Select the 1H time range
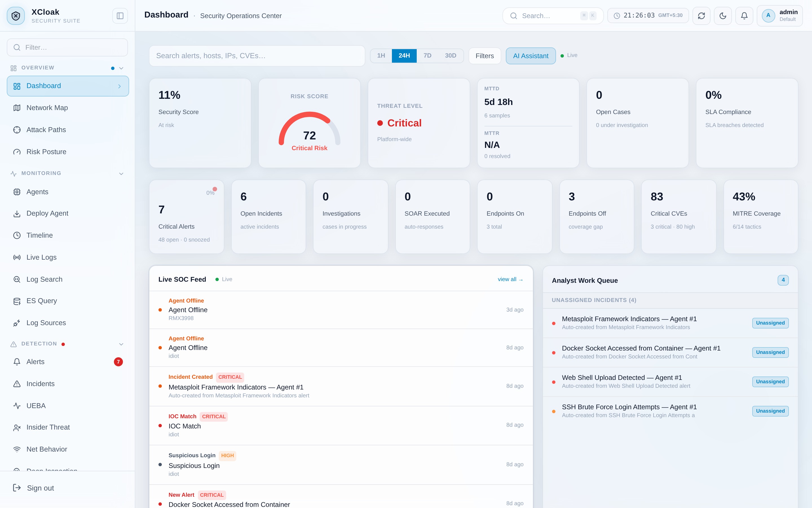This screenshot has height=508, width=812. tap(381, 56)
